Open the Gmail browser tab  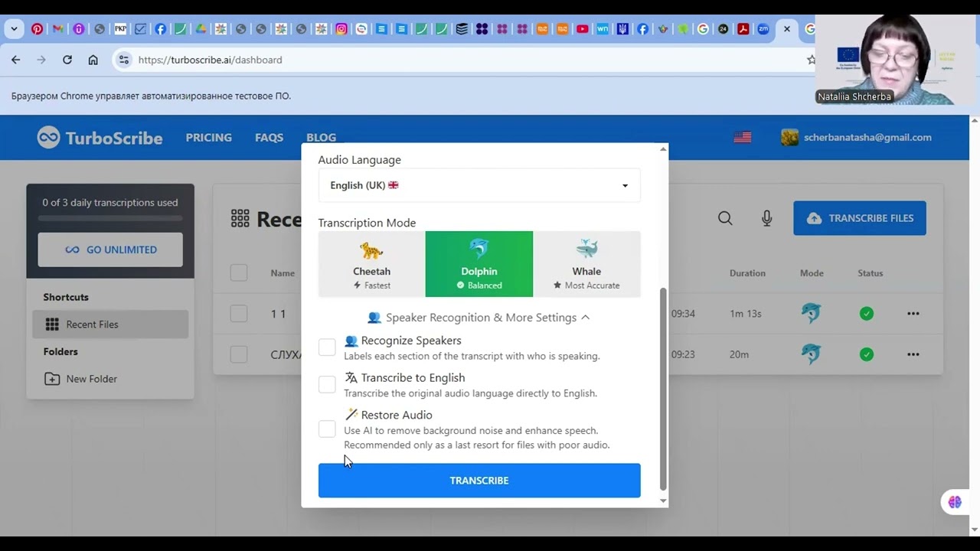pos(57,29)
